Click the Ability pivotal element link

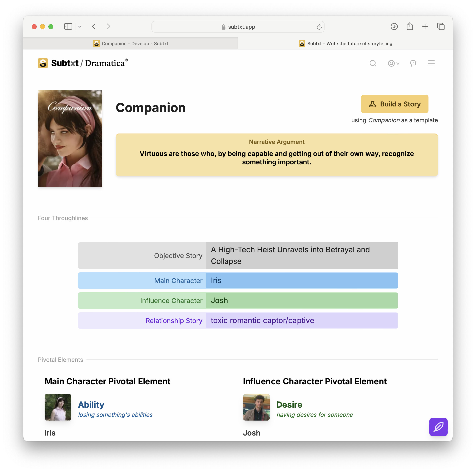tap(91, 405)
